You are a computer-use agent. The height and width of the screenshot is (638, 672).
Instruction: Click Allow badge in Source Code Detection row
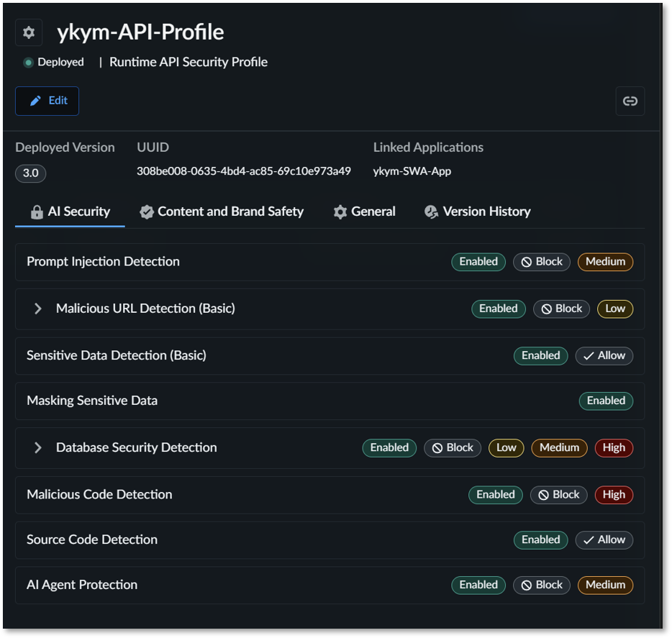[x=604, y=540]
